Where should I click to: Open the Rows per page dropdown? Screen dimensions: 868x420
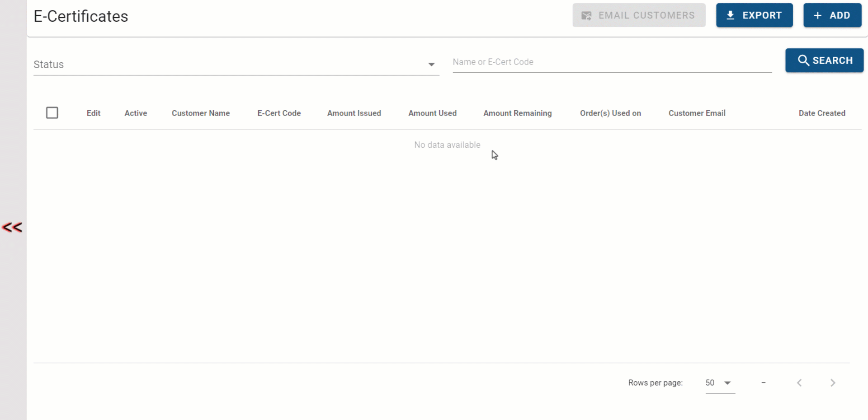(720, 383)
